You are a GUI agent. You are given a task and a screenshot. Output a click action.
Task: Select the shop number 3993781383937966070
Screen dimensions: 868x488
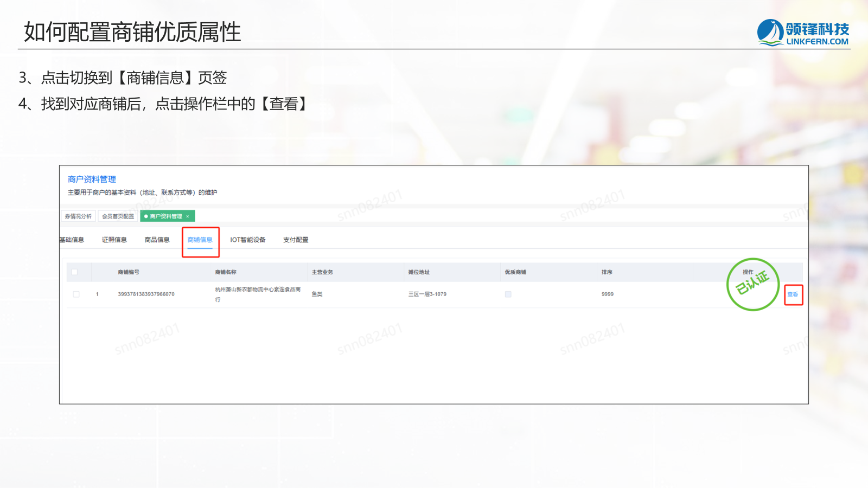(146, 294)
